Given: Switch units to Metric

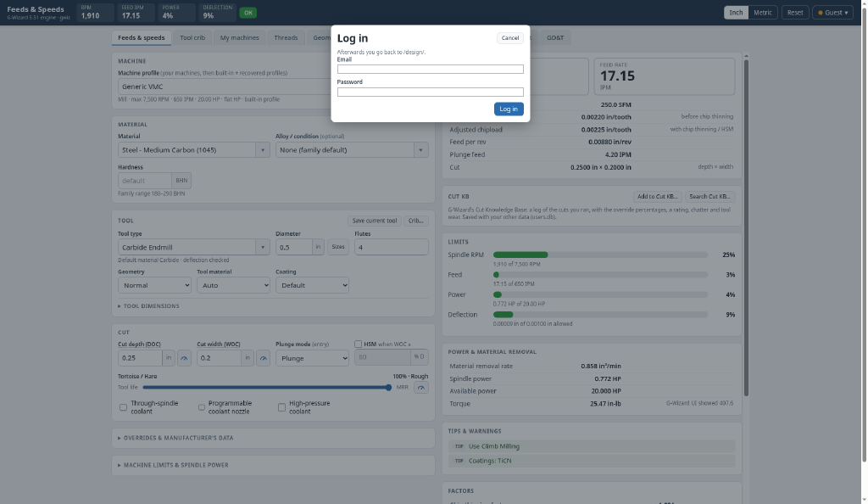Looking at the screenshot, I should (x=762, y=13).
